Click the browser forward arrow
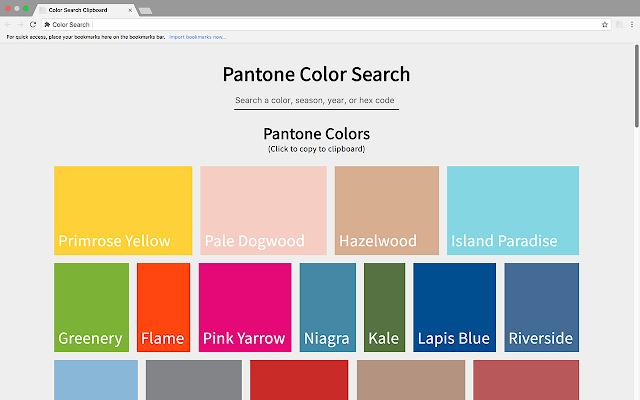 point(20,24)
